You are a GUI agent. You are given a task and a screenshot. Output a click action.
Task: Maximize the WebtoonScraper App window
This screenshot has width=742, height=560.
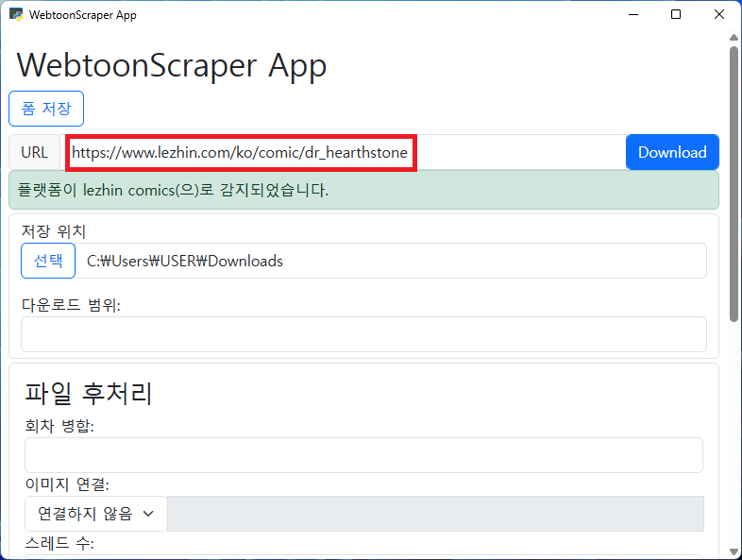(676, 15)
